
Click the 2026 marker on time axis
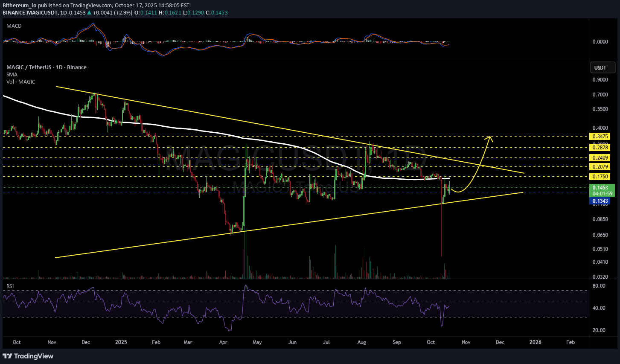pyautogui.click(x=535, y=342)
